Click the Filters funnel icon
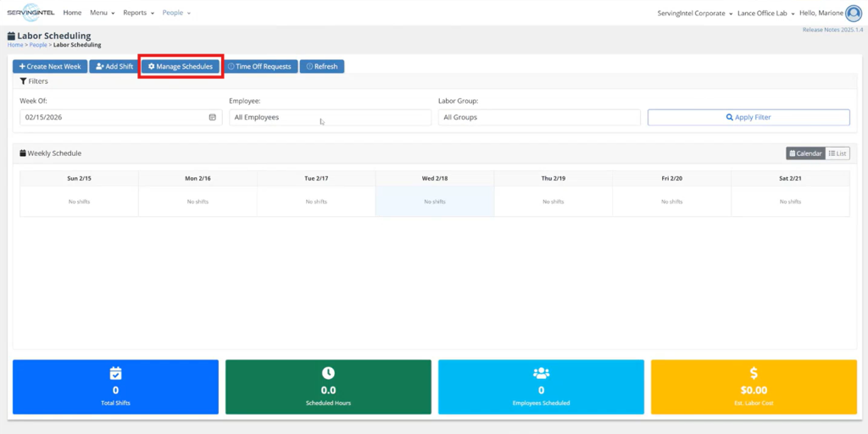Viewport: 868px width, 434px height. click(x=24, y=81)
